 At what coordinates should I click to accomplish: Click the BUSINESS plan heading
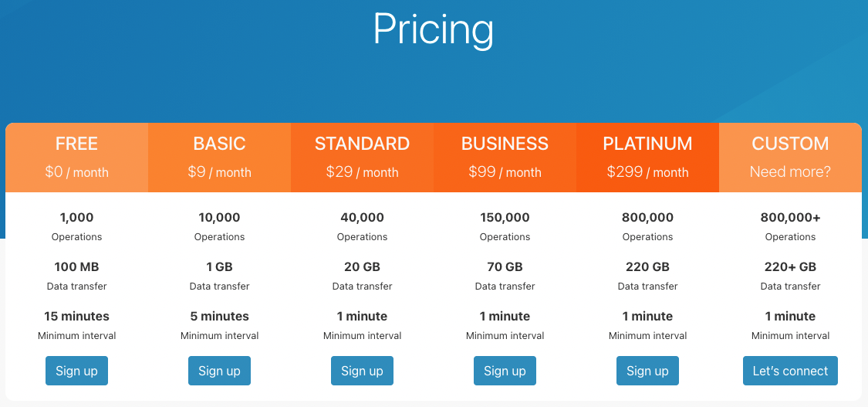[x=505, y=144]
